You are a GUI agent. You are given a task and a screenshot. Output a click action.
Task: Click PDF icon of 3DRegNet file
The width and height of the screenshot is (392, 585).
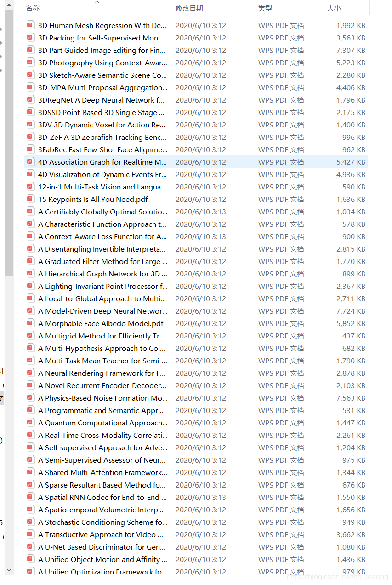30,100
